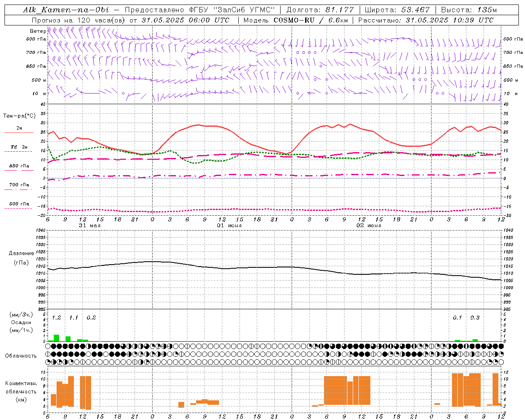Click the red 2м legend line sample
Image resolution: width=525 pixels, height=420 pixels.
click(x=19, y=133)
